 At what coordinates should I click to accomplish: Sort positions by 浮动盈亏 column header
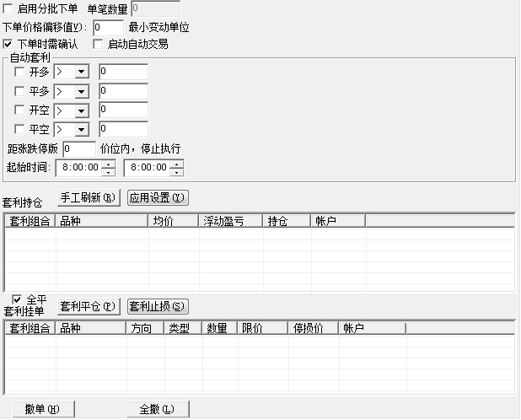coord(230,221)
